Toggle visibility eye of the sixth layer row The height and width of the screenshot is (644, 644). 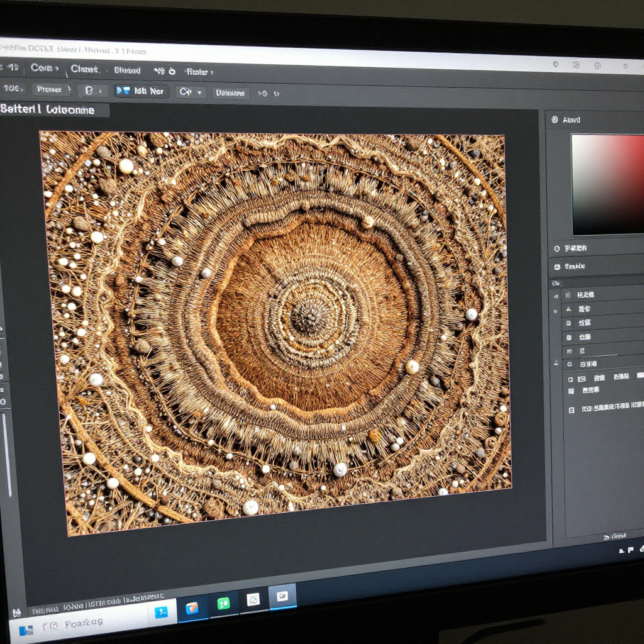pos(557,363)
